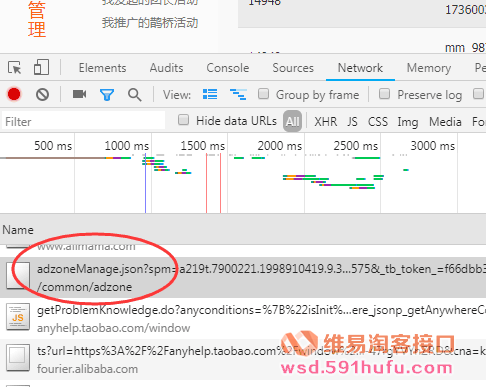This screenshot has width=486, height=387.
Task: Select the ts?url fourier.alibaba.com request
Action: [x=243, y=359]
